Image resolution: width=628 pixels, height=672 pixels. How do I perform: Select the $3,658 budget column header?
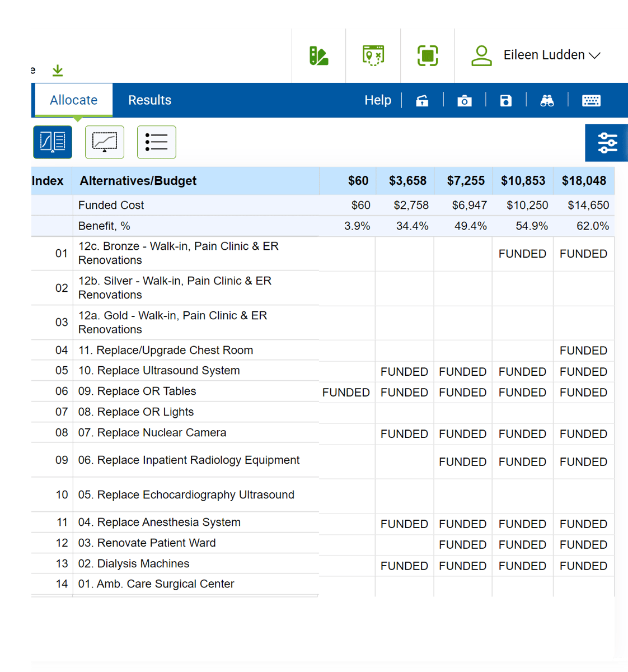[x=407, y=181]
